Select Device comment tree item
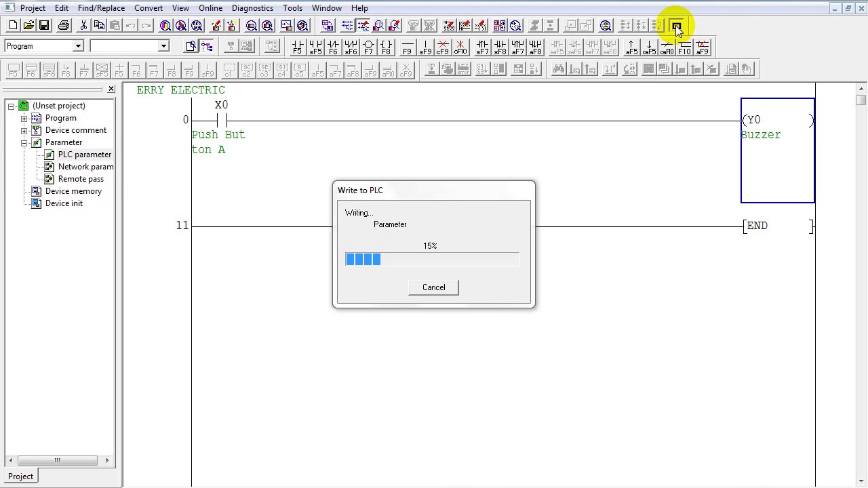Image resolution: width=868 pixels, height=488 pixels. coord(75,130)
